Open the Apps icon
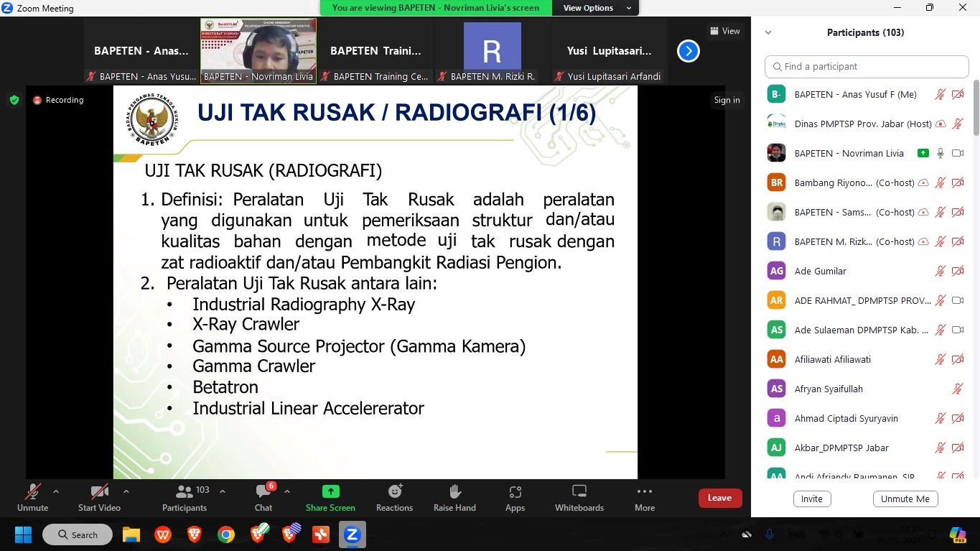The width and height of the screenshot is (980, 551). pyautogui.click(x=515, y=492)
